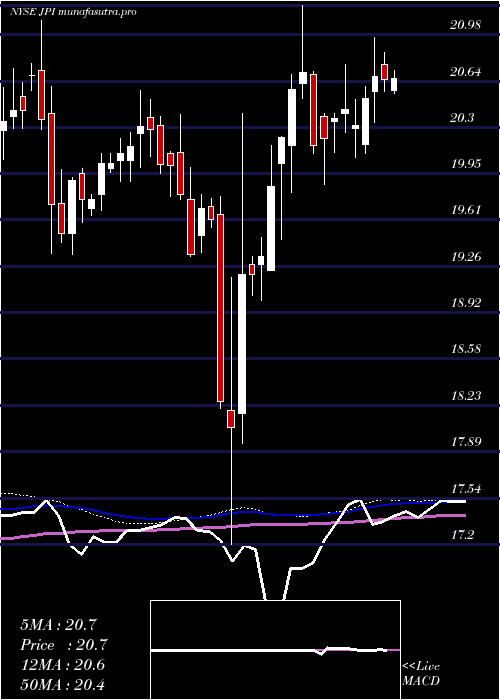Click the 18.92 price axis label
This screenshot has width=500, height=700.
click(x=465, y=302)
